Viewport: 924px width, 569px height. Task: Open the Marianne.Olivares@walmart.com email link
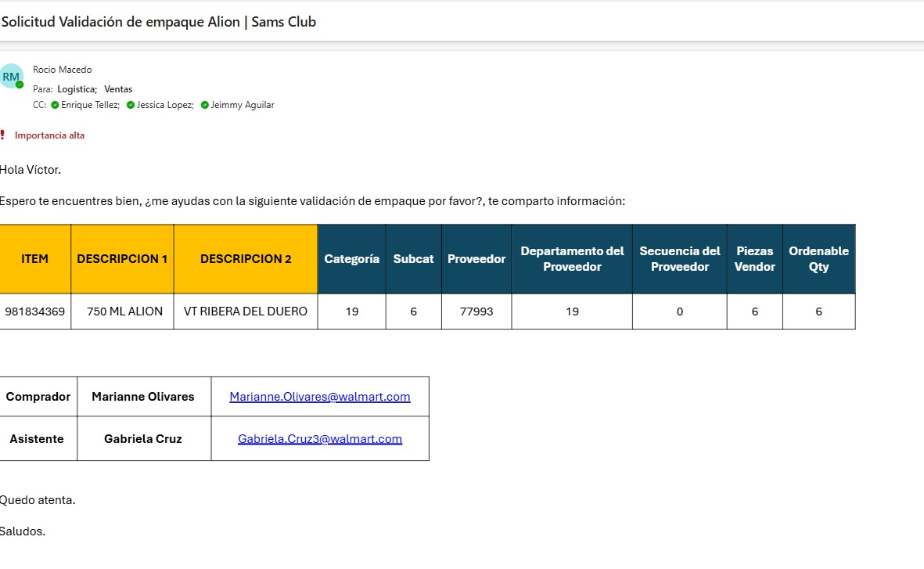point(319,397)
